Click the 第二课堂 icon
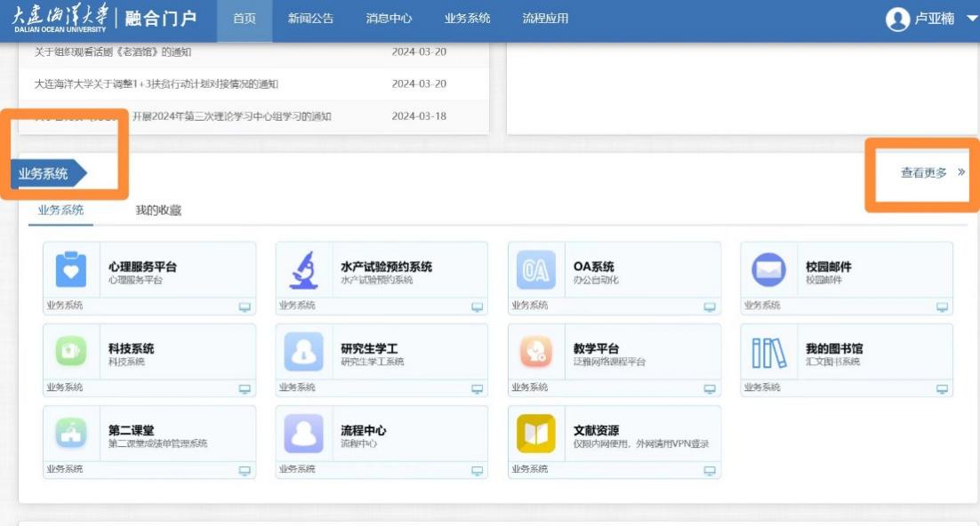Screen dimensions: 980x526 pyautogui.click(x=71, y=434)
